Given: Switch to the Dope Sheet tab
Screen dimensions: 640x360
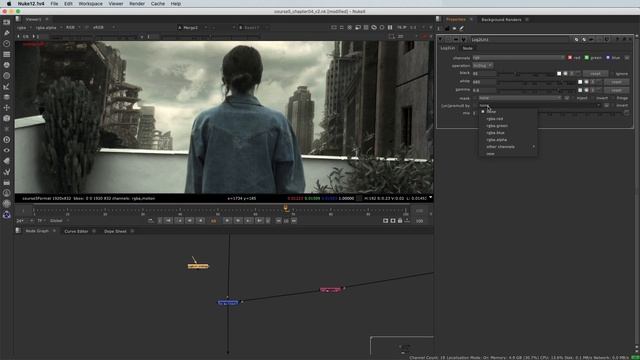Looking at the screenshot, I should coord(115,231).
